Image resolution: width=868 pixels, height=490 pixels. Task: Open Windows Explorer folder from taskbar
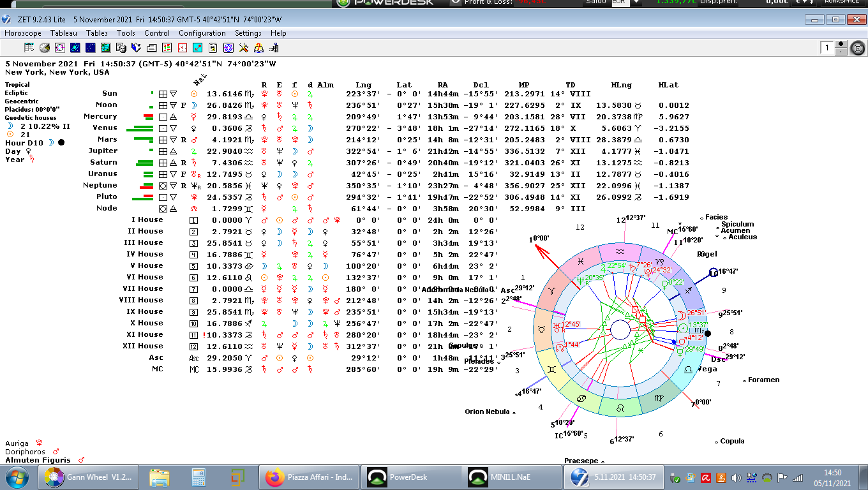tap(159, 477)
